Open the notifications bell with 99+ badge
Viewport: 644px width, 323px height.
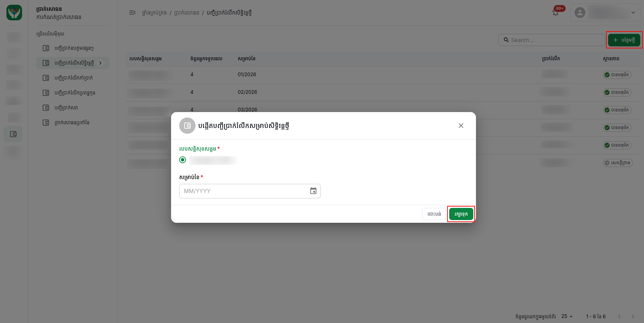(556, 13)
